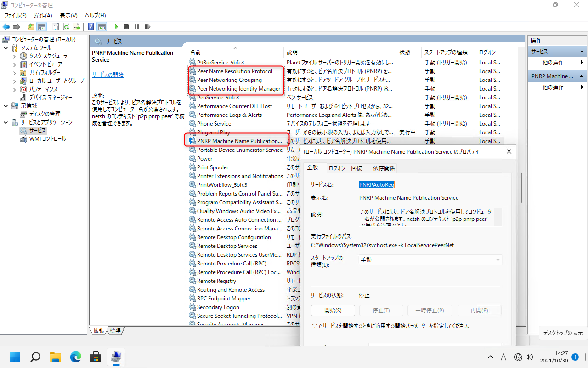Click gear icon of Phone Service row

click(192, 124)
